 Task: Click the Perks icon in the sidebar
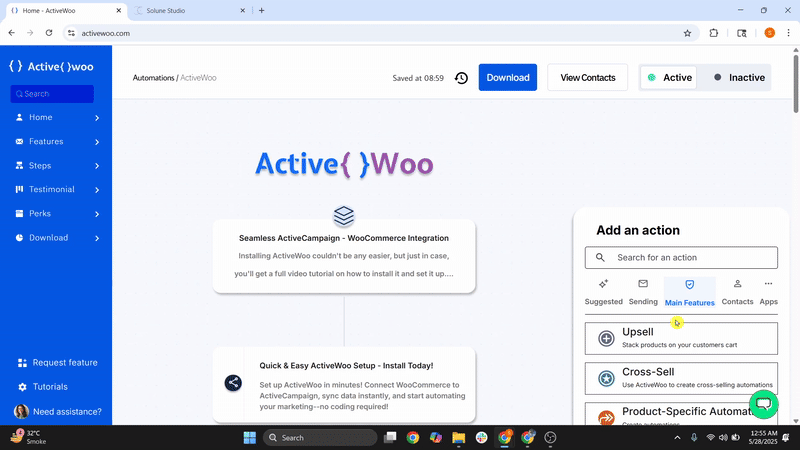coord(19,213)
